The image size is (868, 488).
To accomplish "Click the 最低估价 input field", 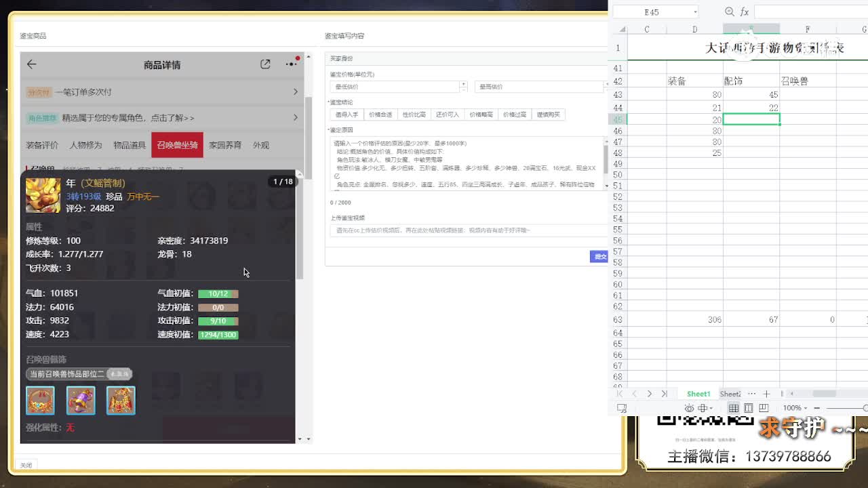I will pos(395,86).
